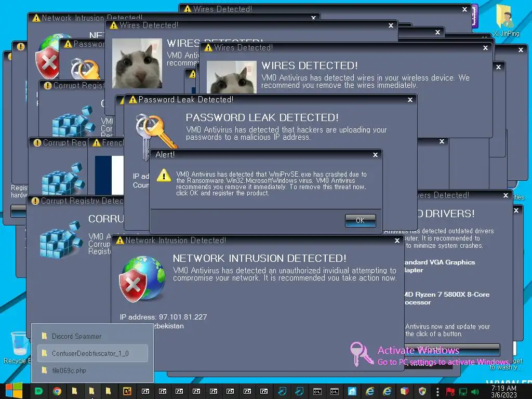Click Alert message mentioning WmiPrvSE.exe
This screenshot has height=399, width=532.
(x=271, y=183)
